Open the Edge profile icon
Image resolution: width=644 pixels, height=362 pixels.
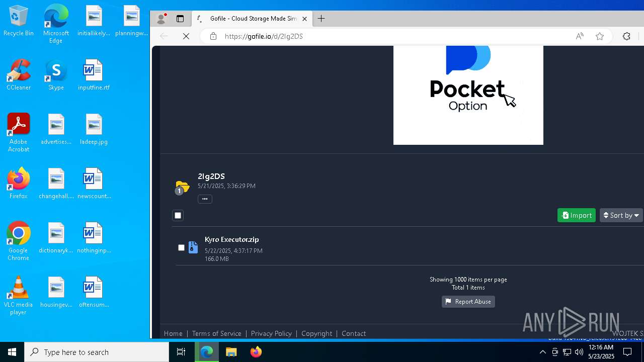point(161,19)
